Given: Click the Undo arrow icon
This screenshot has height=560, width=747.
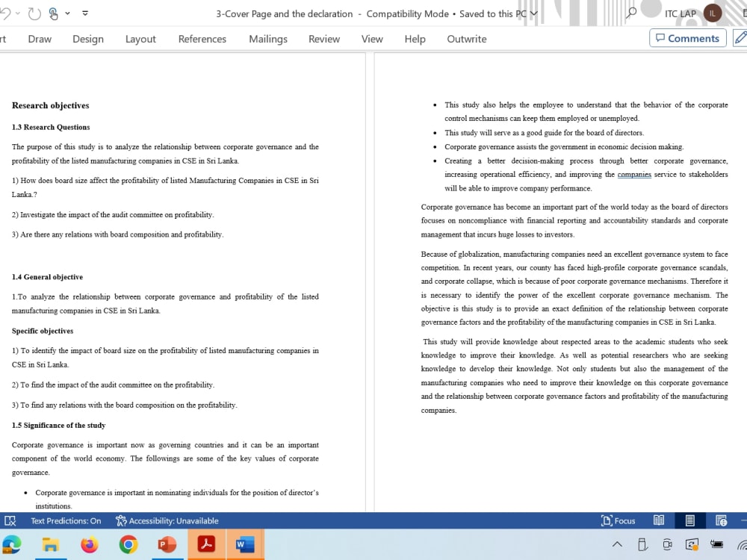Looking at the screenshot, I should [x=4, y=13].
